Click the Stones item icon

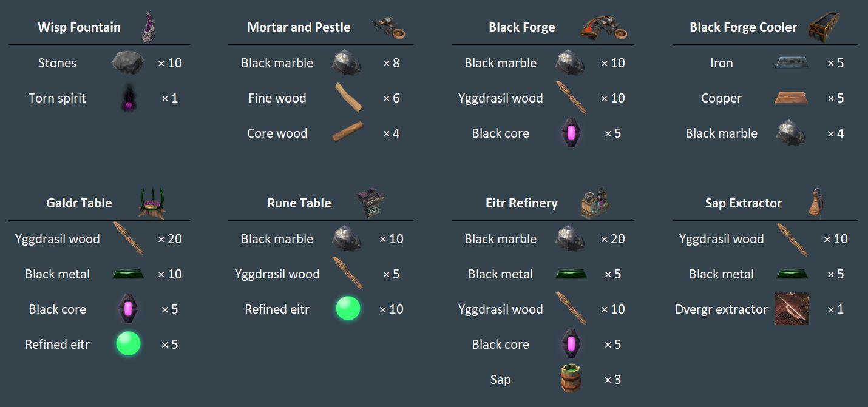click(128, 62)
